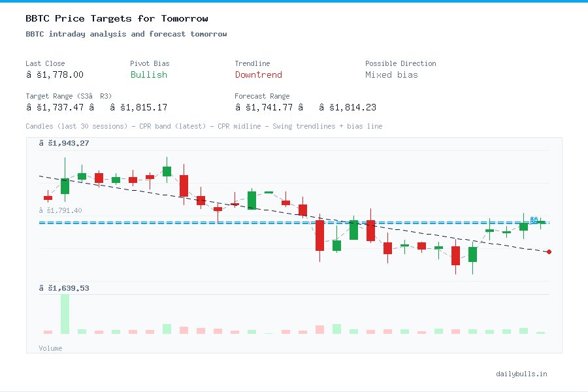The image size is (588, 392).
Task: Click the red forecast endpoint marker
Action: tap(549, 252)
